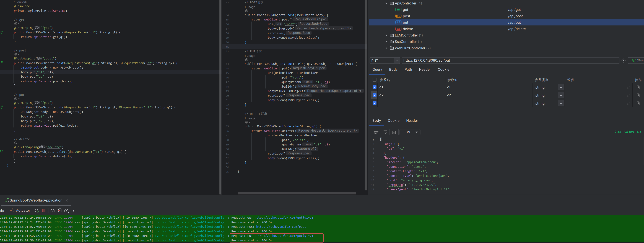Delete the q2 parameter row

[x=638, y=95]
